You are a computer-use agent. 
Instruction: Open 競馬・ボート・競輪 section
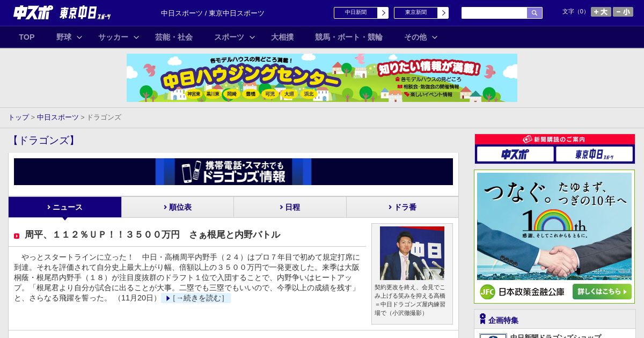click(349, 37)
